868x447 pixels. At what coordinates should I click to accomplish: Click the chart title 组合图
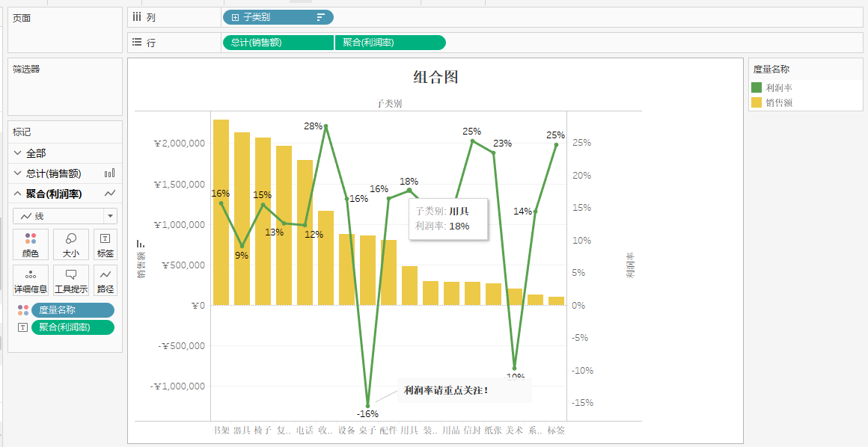[435, 77]
